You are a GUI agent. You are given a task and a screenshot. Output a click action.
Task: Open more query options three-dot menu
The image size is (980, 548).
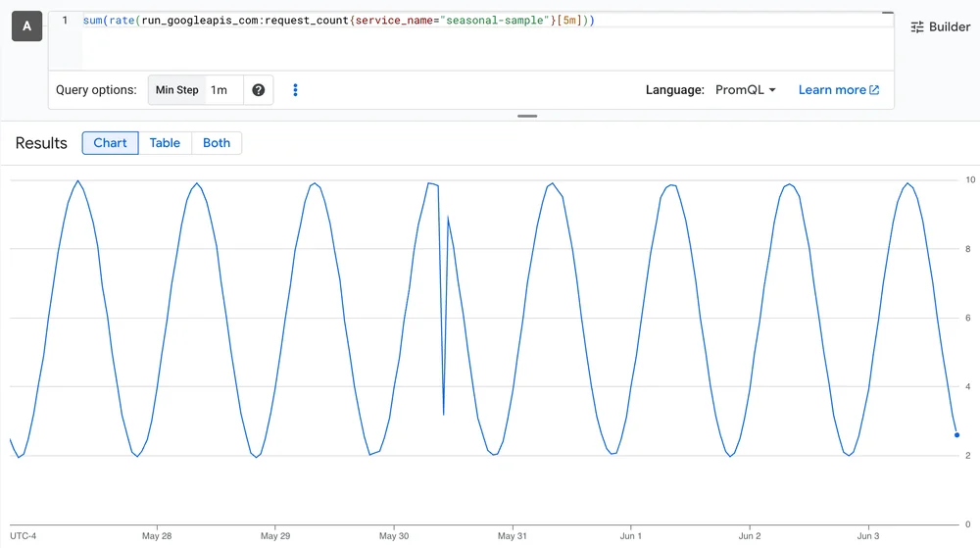tap(296, 90)
